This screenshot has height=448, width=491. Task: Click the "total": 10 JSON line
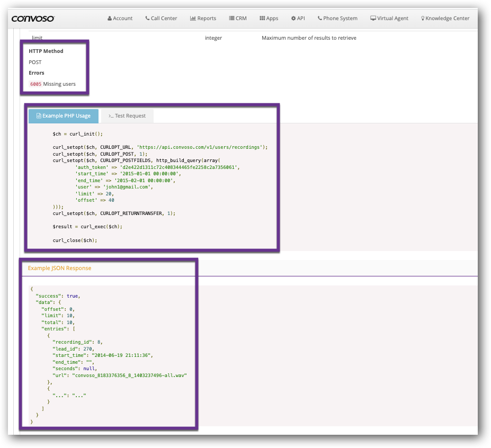click(x=58, y=322)
